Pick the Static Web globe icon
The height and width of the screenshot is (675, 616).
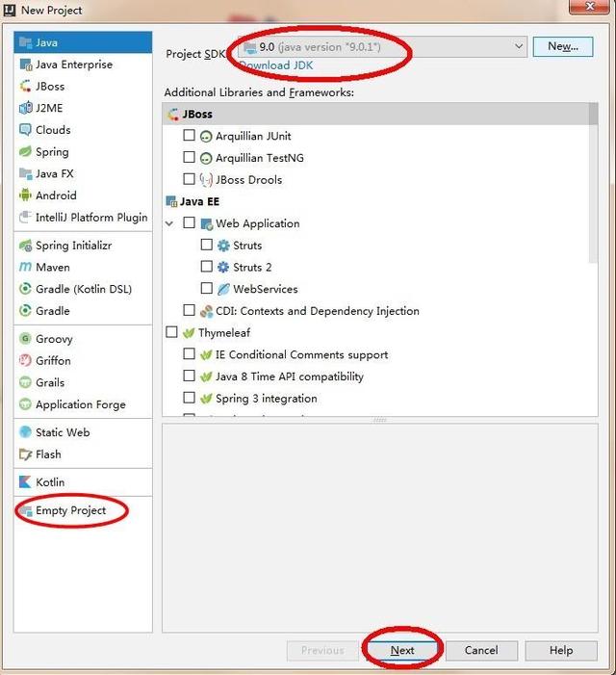(25, 431)
